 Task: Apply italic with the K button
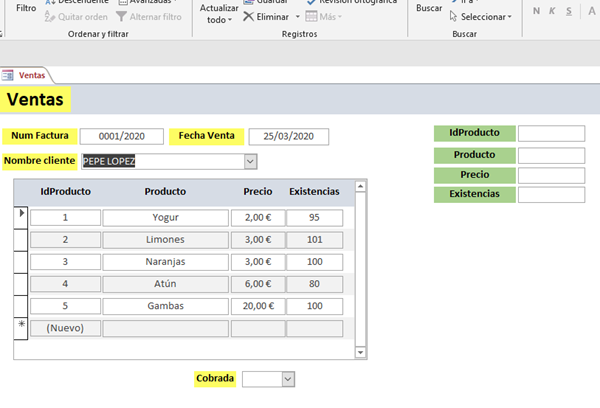pos(552,11)
